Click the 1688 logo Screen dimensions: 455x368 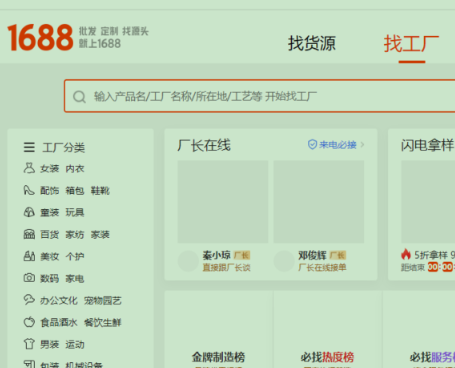point(40,37)
